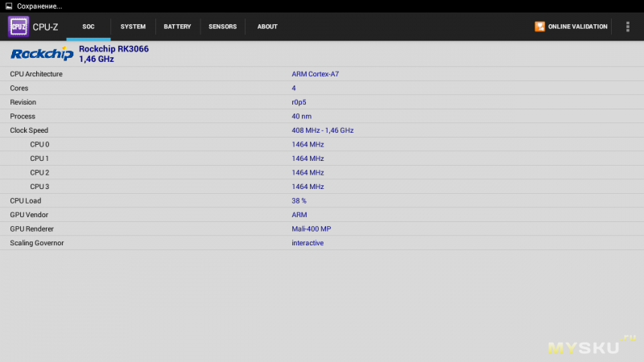Click the Revision value r0p5

(299, 102)
